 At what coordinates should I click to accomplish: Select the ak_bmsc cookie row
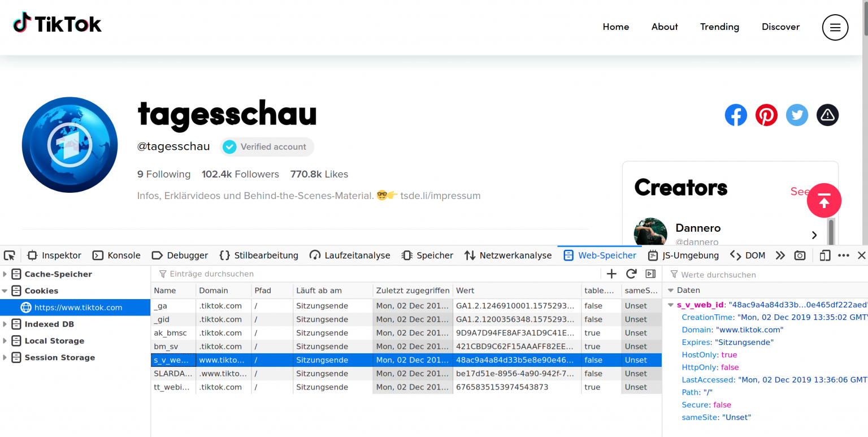pos(406,333)
